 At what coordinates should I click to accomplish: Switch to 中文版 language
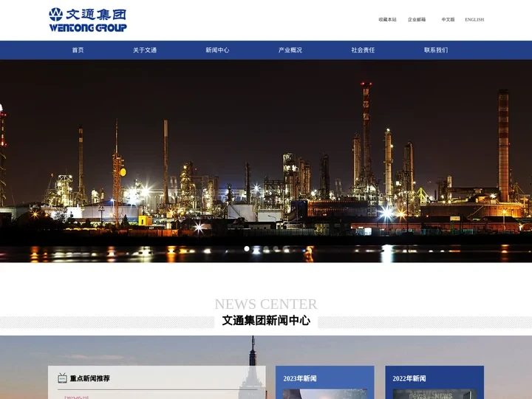point(448,19)
